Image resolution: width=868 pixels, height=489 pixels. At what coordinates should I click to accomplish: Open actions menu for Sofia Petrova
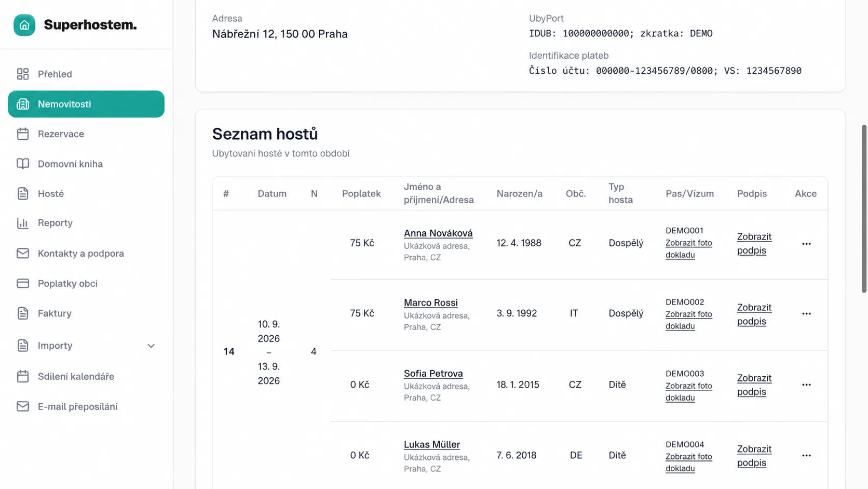[806, 385]
